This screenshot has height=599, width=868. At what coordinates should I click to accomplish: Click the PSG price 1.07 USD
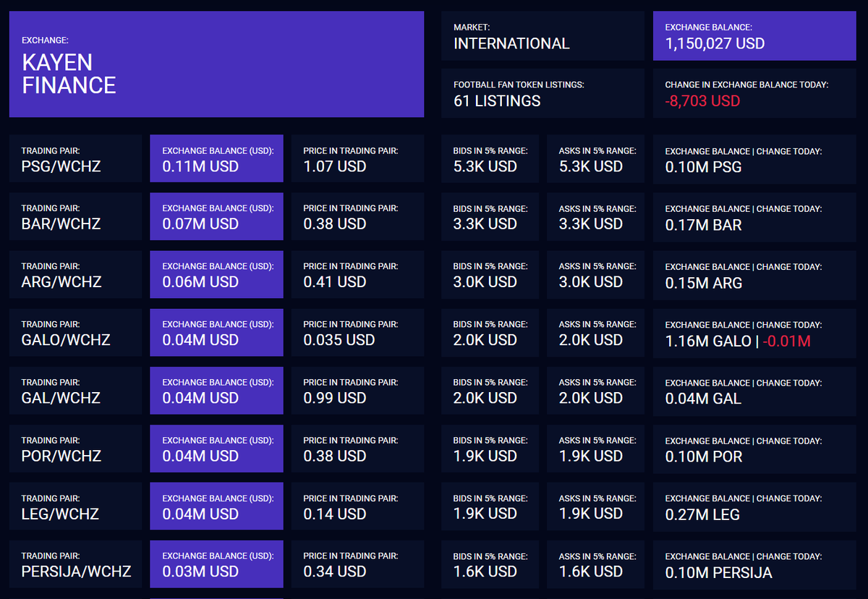[357, 158]
